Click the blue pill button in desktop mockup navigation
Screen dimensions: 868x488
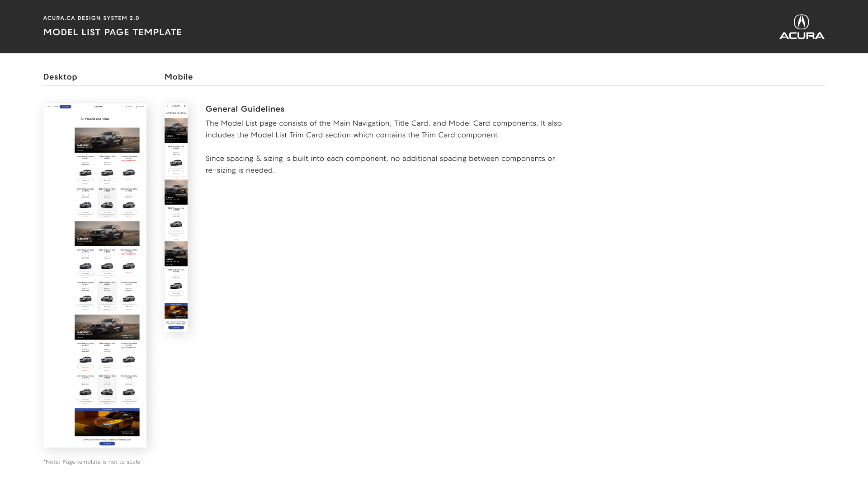point(65,107)
